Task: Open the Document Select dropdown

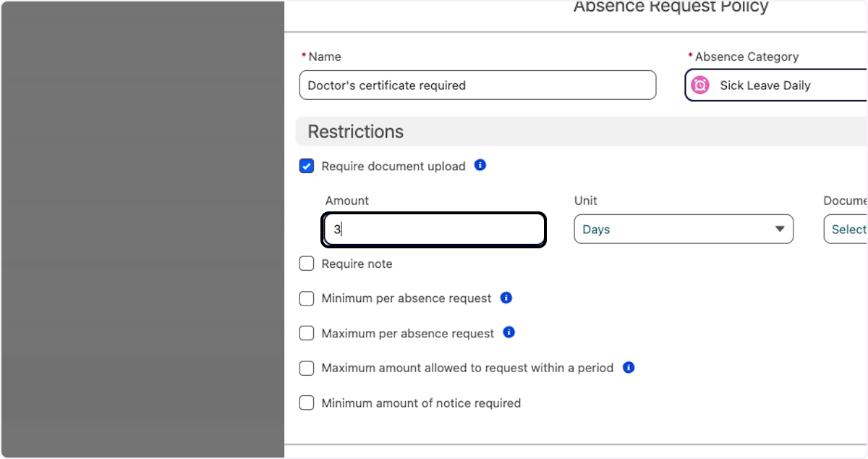Action: coord(848,230)
